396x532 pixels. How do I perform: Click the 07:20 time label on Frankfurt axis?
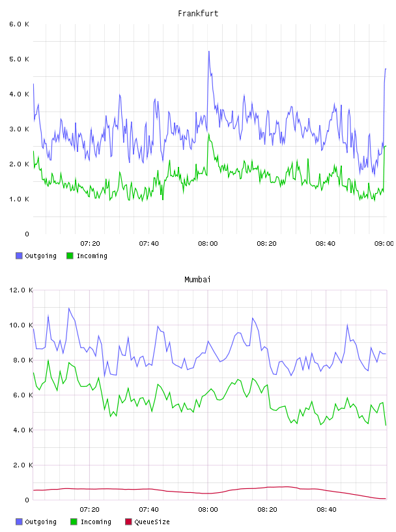click(90, 244)
